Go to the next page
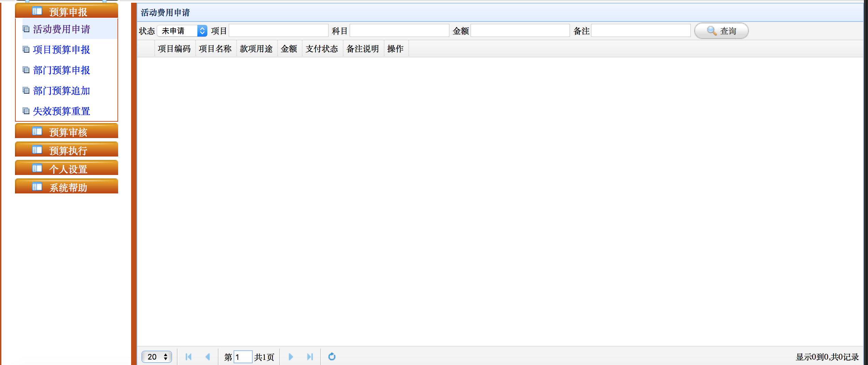Image resolution: width=868 pixels, height=365 pixels. 291,357
